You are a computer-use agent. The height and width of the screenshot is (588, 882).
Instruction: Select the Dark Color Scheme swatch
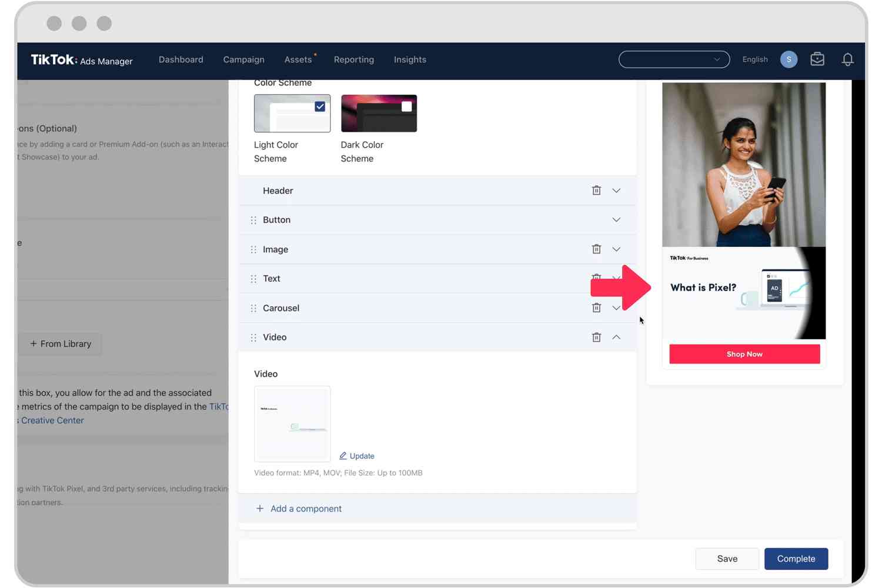click(x=379, y=113)
